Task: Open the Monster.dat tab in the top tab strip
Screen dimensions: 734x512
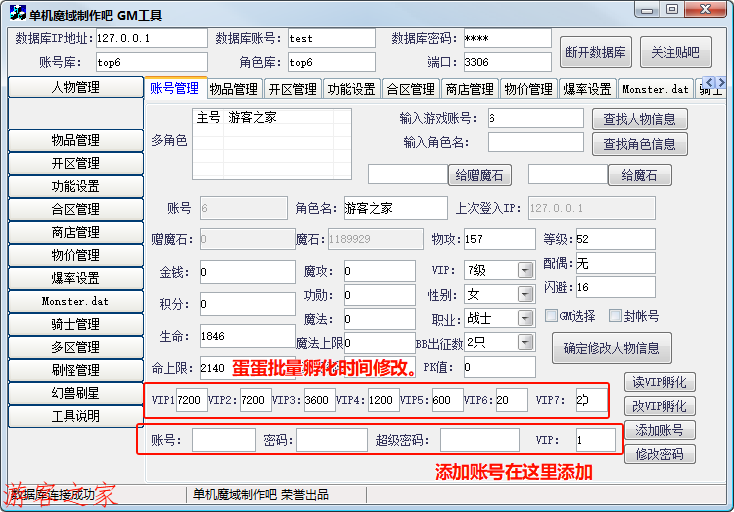Action: pos(655,89)
